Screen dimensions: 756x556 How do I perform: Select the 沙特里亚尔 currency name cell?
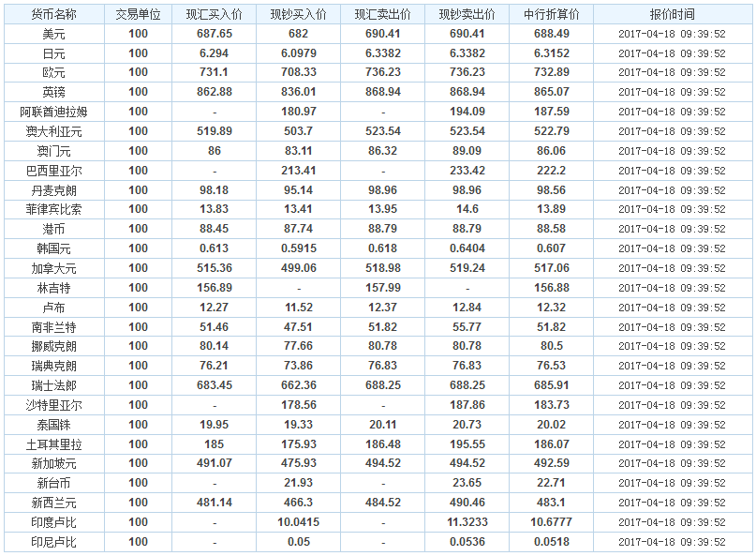pyautogui.click(x=54, y=405)
